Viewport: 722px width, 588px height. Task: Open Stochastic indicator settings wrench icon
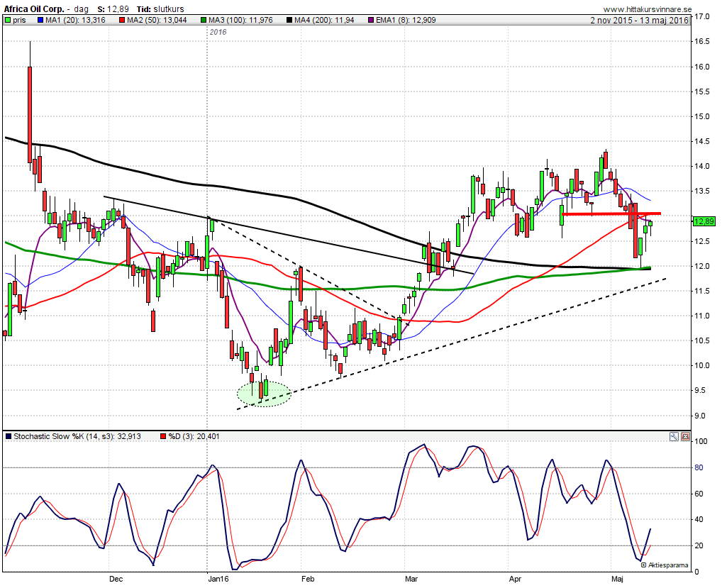pyautogui.click(x=674, y=436)
